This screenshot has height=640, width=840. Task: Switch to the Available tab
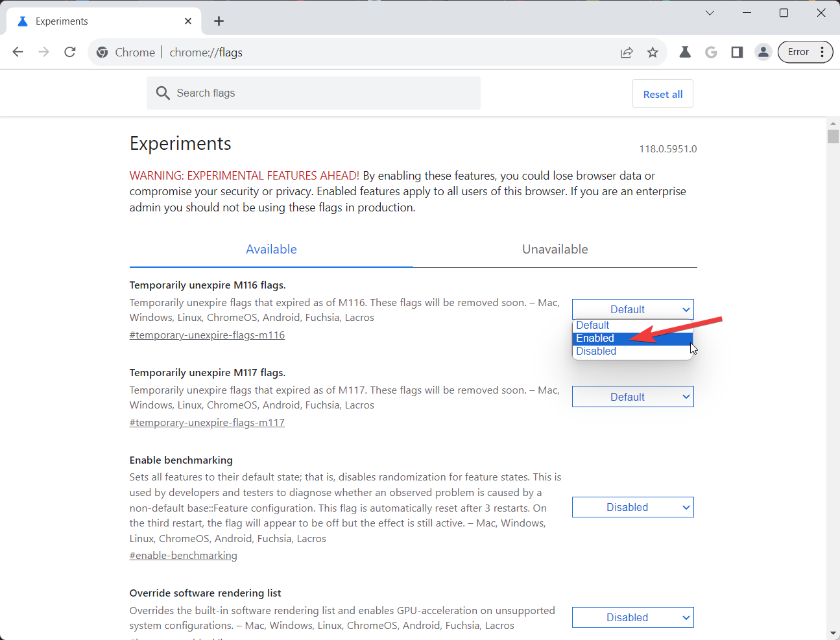click(271, 250)
